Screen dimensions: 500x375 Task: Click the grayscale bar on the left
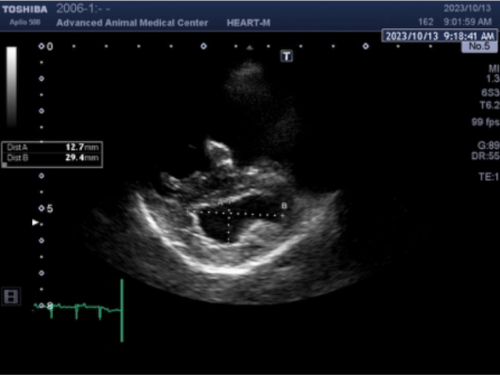point(12,87)
